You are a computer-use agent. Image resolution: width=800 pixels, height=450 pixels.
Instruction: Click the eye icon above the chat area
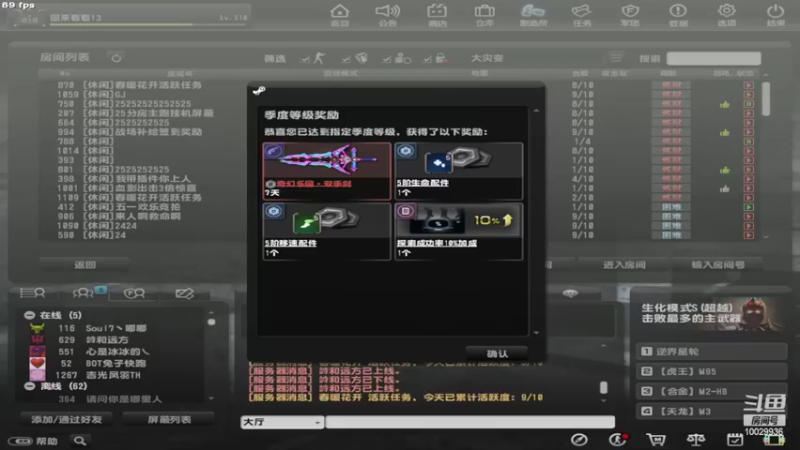(570, 293)
